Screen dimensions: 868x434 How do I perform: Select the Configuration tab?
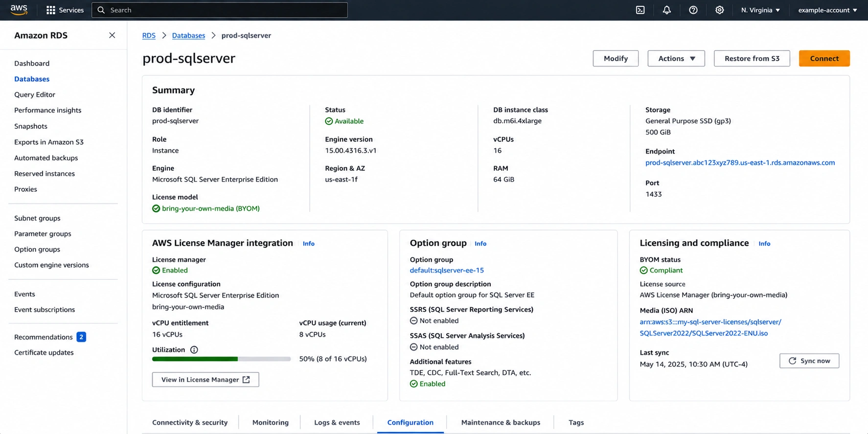[411, 422]
